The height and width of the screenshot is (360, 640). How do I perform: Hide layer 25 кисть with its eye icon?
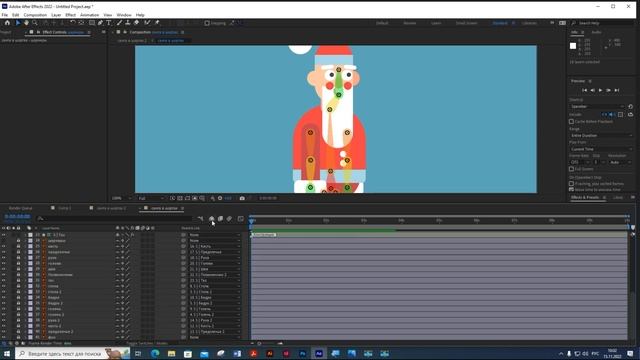coord(4,247)
